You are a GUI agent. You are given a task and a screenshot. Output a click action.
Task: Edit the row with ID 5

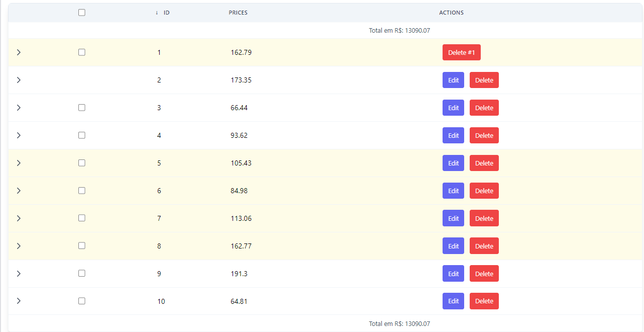point(453,163)
